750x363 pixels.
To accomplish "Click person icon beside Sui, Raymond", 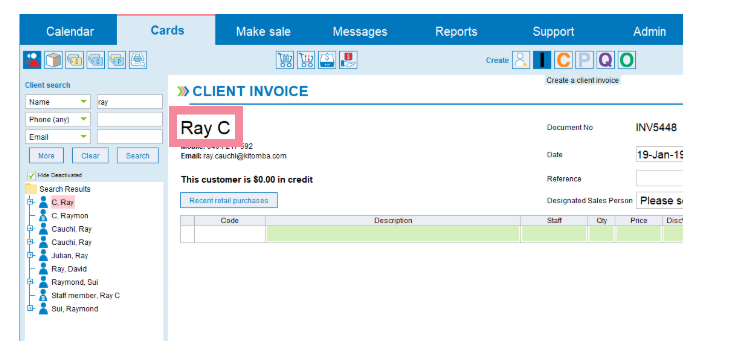I will click(x=44, y=309).
